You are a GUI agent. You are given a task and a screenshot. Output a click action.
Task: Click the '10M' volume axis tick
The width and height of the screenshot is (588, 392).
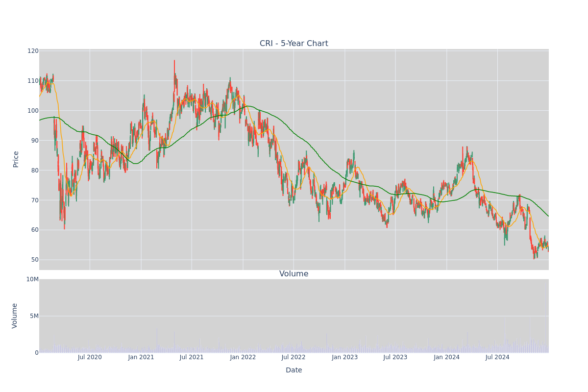point(32,279)
